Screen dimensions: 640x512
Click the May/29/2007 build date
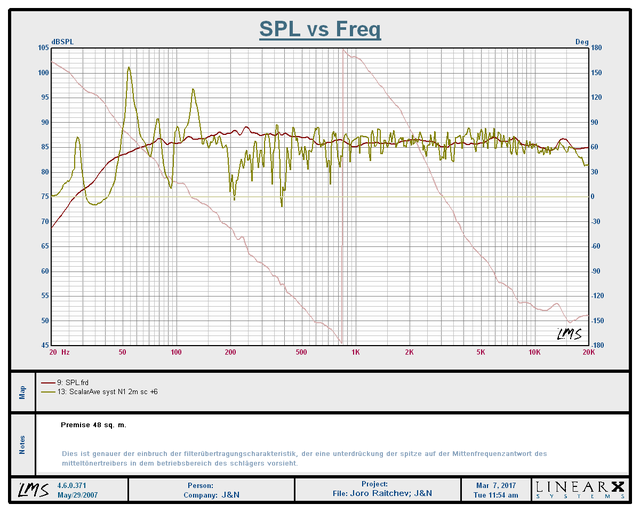point(77,495)
